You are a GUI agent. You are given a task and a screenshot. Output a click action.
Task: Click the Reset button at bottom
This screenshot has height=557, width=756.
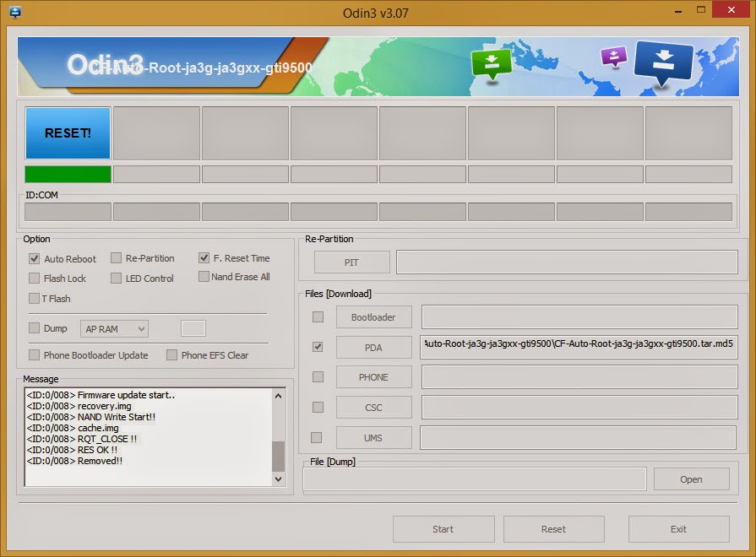tap(554, 529)
